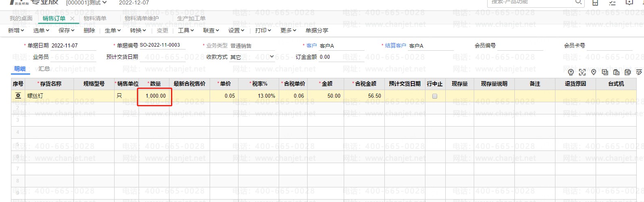Click the 最新含税售价 column header
Image resolution: width=644 pixels, height=202 pixels.
coord(190,84)
